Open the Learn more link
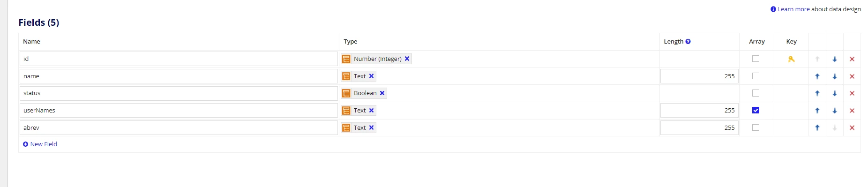Screen dimensions: 868x187 [x=793, y=9]
